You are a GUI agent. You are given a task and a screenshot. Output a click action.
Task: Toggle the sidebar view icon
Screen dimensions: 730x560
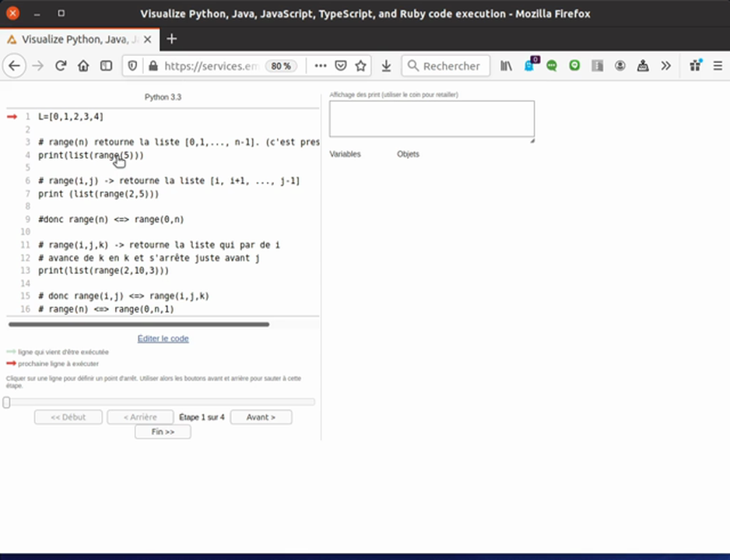point(106,66)
